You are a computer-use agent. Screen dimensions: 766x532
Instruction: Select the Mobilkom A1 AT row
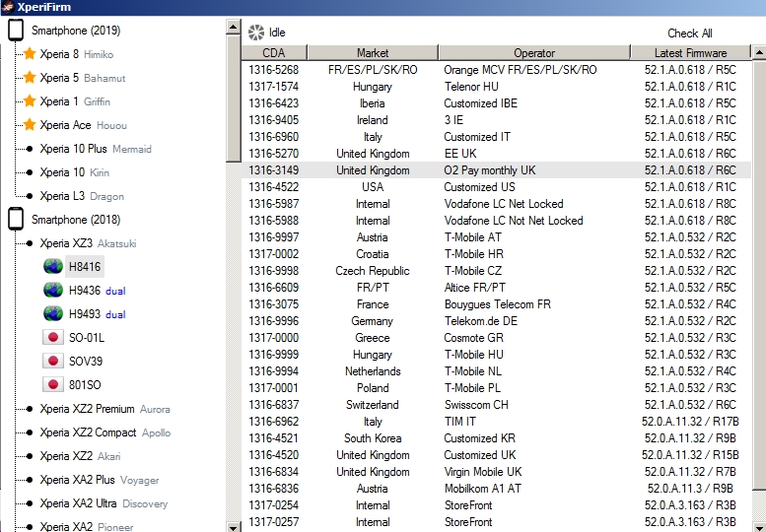496,488
